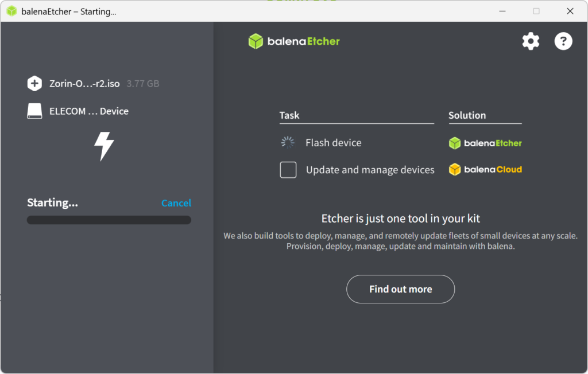This screenshot has width=588, height=374.
Task: Click the balenaEtcher logo in header
Action: [294, 41]
